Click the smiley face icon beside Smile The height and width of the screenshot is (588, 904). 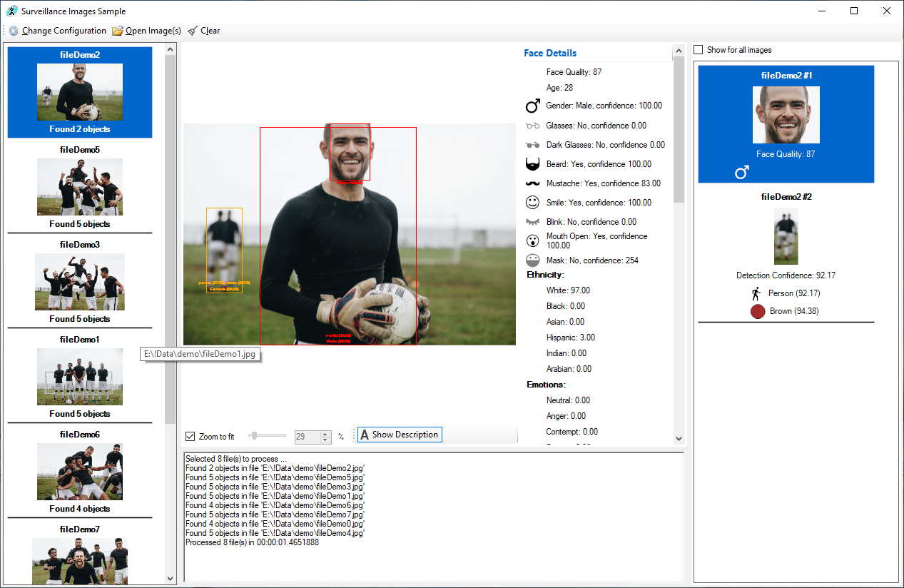tap(532, 203)
